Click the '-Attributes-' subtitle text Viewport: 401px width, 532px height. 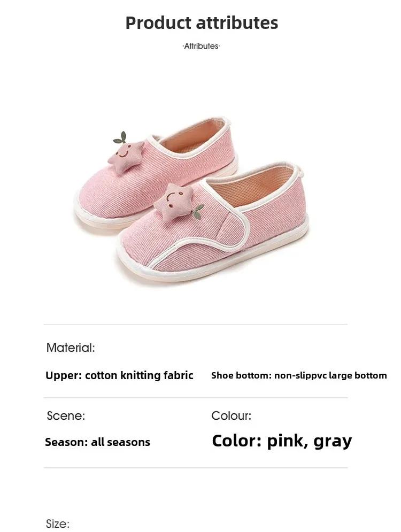(201, 46)
